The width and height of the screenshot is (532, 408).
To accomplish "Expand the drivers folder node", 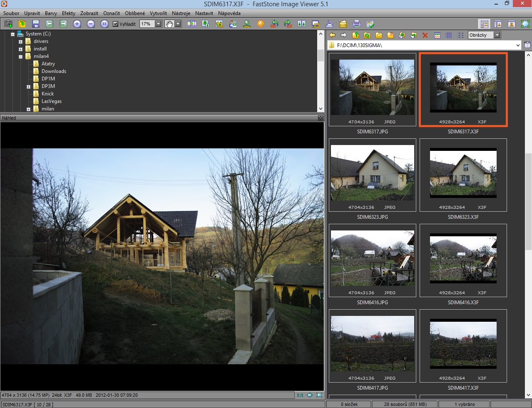I will point(20,42).
